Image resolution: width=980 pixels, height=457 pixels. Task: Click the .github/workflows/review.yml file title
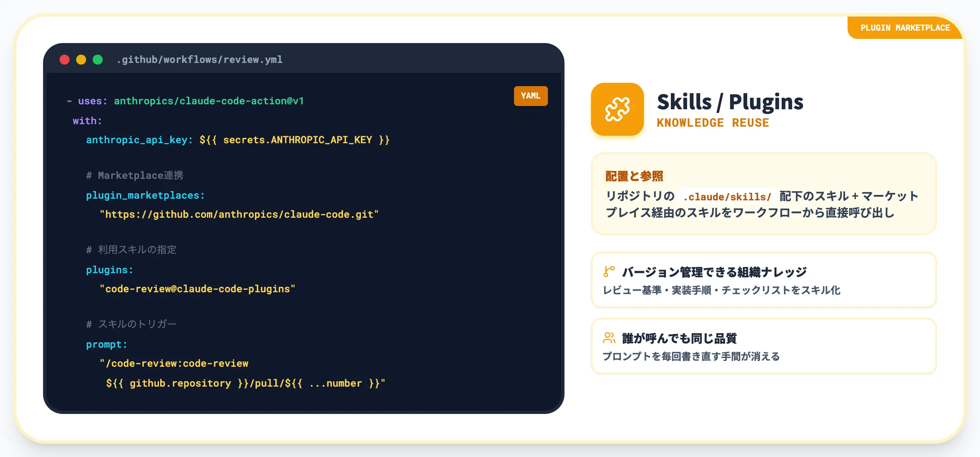tap(199, 60)
